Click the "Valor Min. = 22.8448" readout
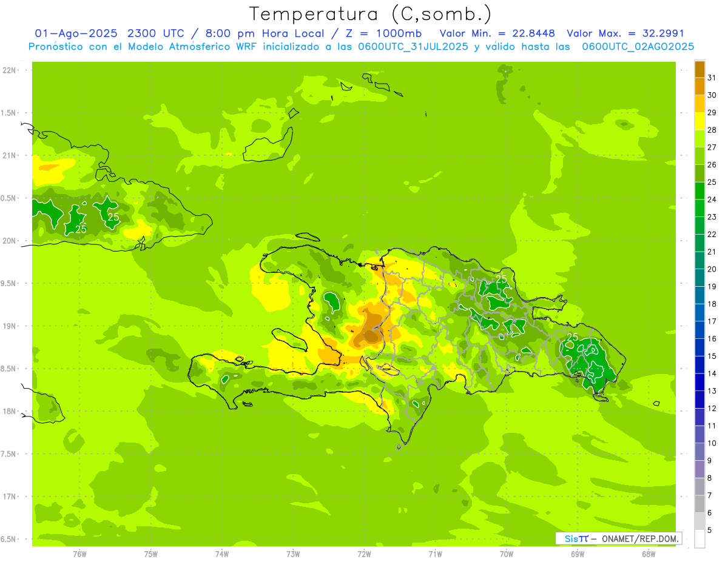The width and height of the screenshot is (728, 562). click(497, 33)
